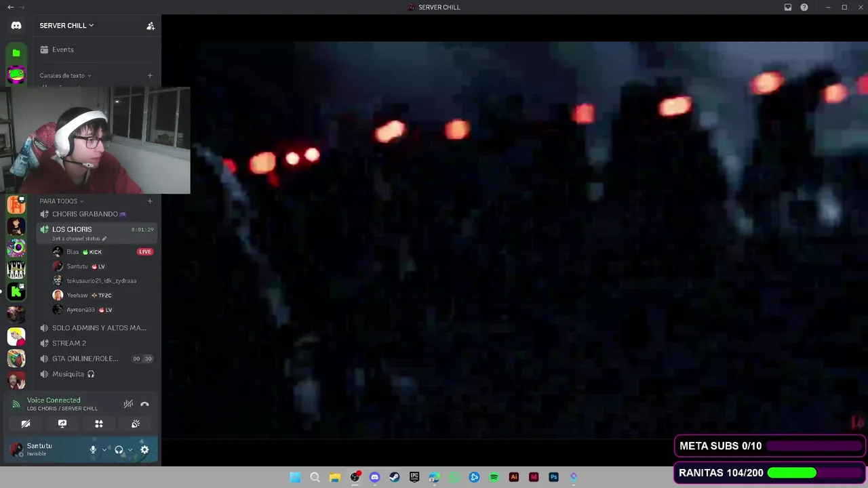Disconnect from voice with hang-up icon
Screen dimensions: 868x488
[144, 404]
